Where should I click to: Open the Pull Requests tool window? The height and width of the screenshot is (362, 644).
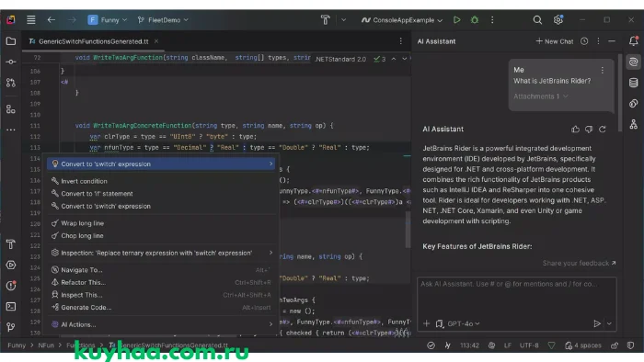[11, 83]
